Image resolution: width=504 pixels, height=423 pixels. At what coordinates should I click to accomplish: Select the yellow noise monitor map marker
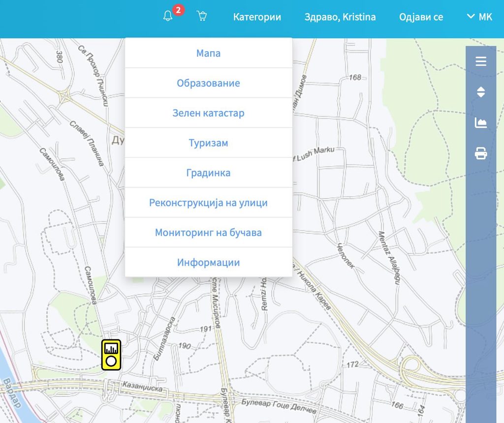click(111, 355)
